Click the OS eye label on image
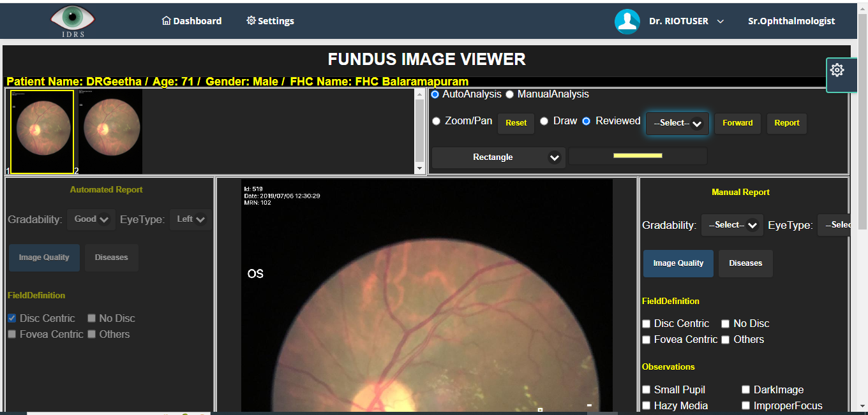 coord(255,274)
